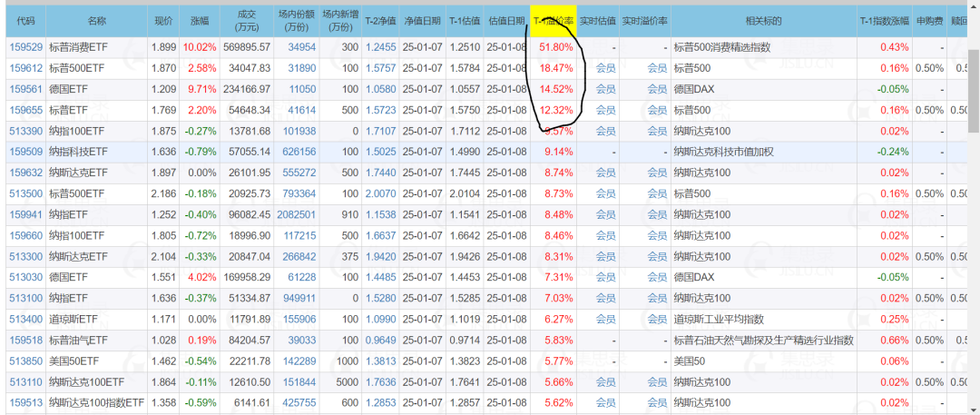The image size is (980, 415).
Task: Sort by 申购费 column header
Action: point(929,21)
